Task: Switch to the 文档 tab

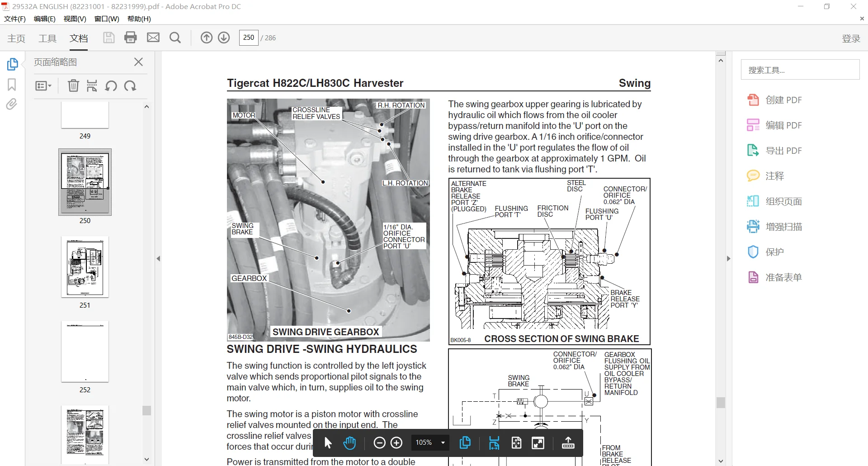Action: click(x=79, y=38)
